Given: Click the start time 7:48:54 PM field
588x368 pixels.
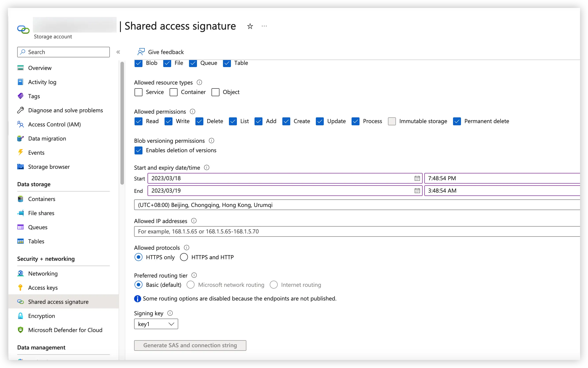Looking at the screenshot, I should pyautogui.click(x=502, y=178).
